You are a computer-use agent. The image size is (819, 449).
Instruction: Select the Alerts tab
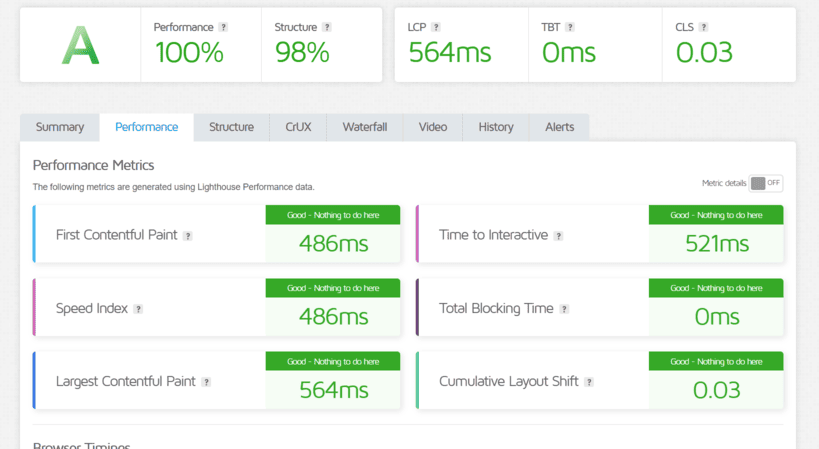[559, 127]
